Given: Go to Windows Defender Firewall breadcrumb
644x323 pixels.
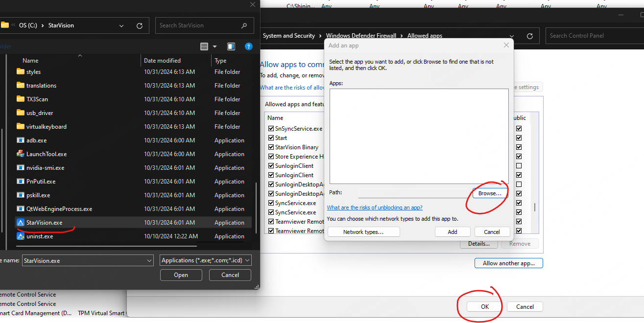Looking at the screenshot, I should [x=362, y=36].
